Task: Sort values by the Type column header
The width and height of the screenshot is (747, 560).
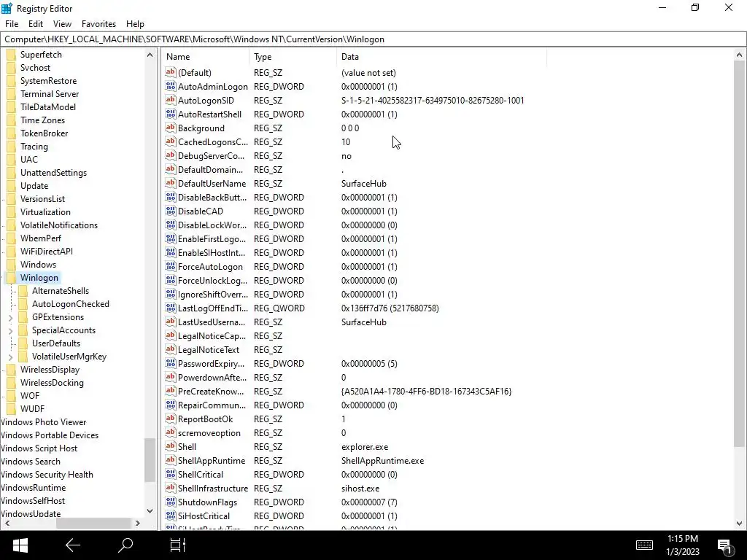Action: click(293, 57)
